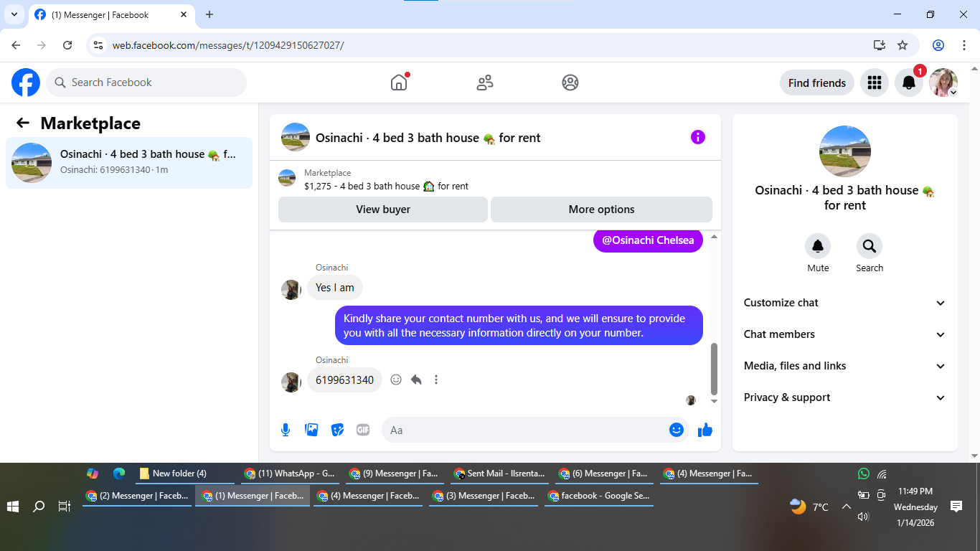980x551 pixels.
Task: Open the grid menu icon
Action: (874, 83)
